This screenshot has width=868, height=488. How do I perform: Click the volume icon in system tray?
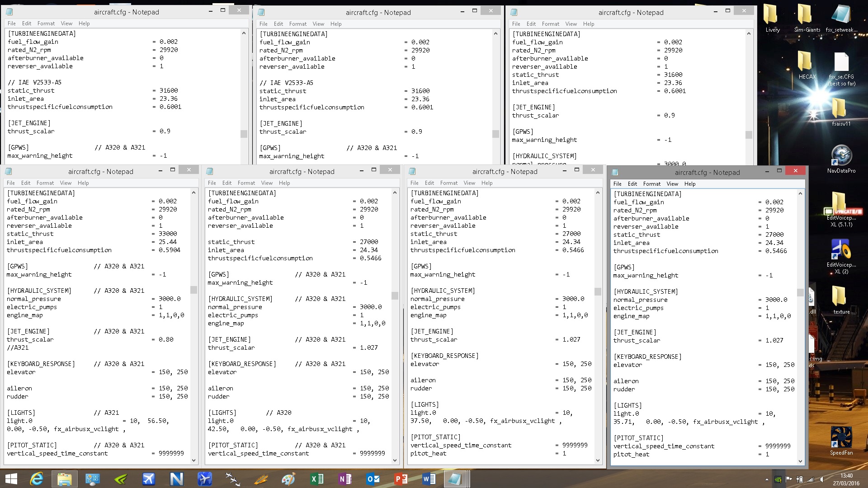pyautogui.click(x=821, y=479)
